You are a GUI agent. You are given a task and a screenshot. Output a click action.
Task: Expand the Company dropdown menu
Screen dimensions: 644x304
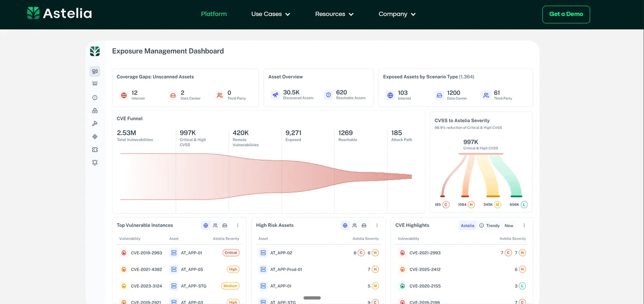tap(397, 14)
